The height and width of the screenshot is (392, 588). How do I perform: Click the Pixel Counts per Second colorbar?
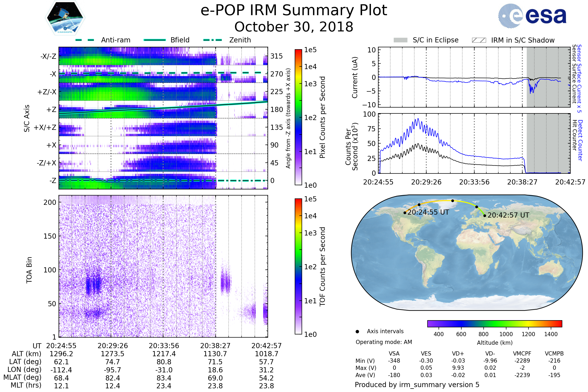(x=298, y=117)
